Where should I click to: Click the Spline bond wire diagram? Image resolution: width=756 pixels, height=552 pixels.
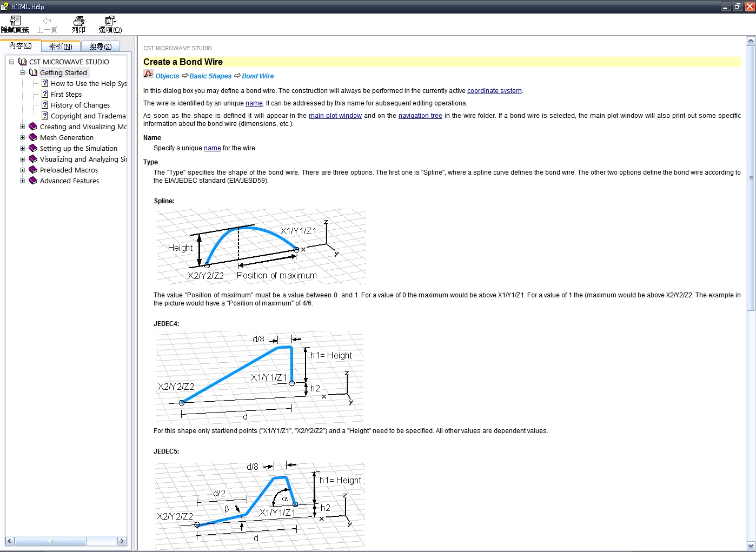pos(261,247)
